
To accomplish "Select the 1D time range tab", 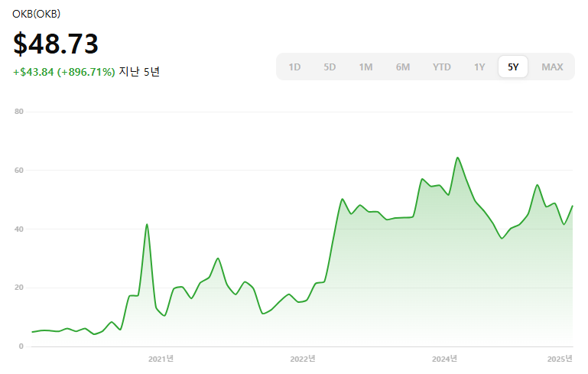I will [294, 67].
